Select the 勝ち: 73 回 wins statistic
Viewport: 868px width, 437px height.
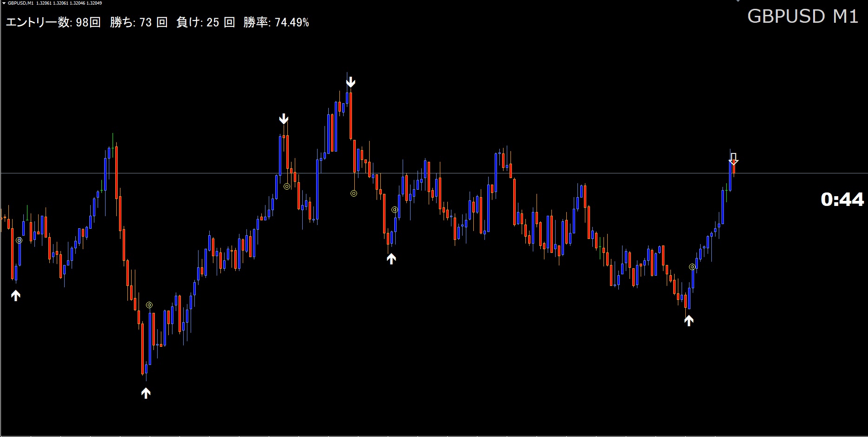click(x=139, y=22)
